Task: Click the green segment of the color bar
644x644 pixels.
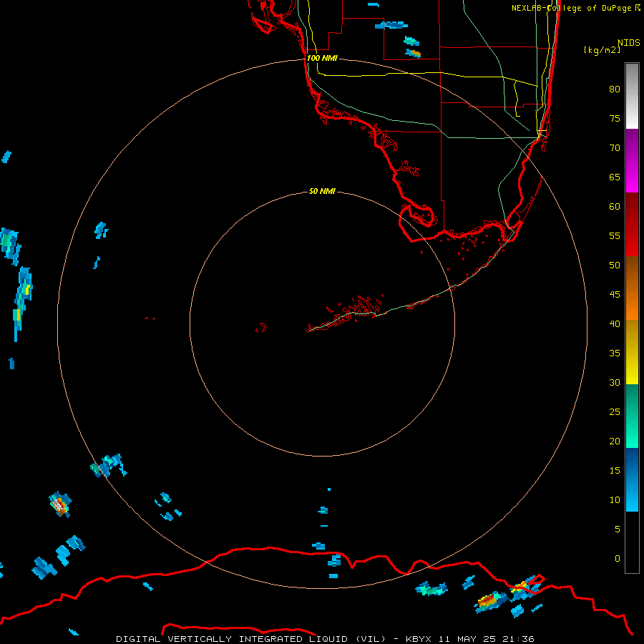Action: (632, 416)
